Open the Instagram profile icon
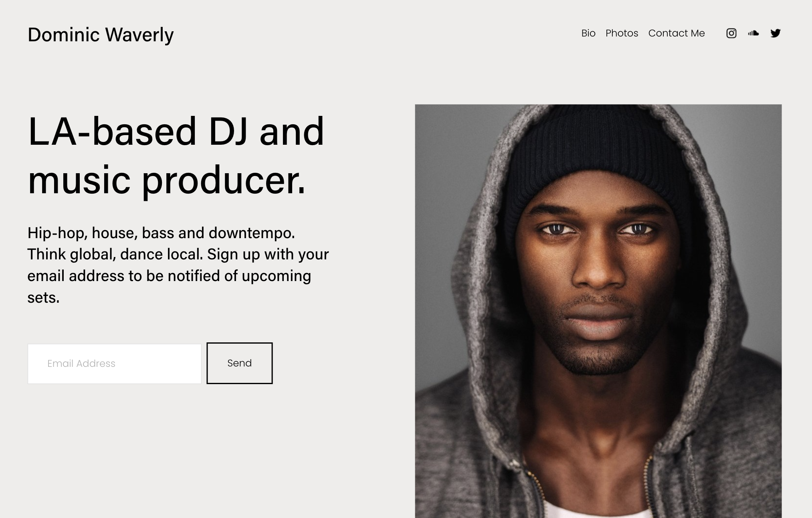 (x=731, y=33)
